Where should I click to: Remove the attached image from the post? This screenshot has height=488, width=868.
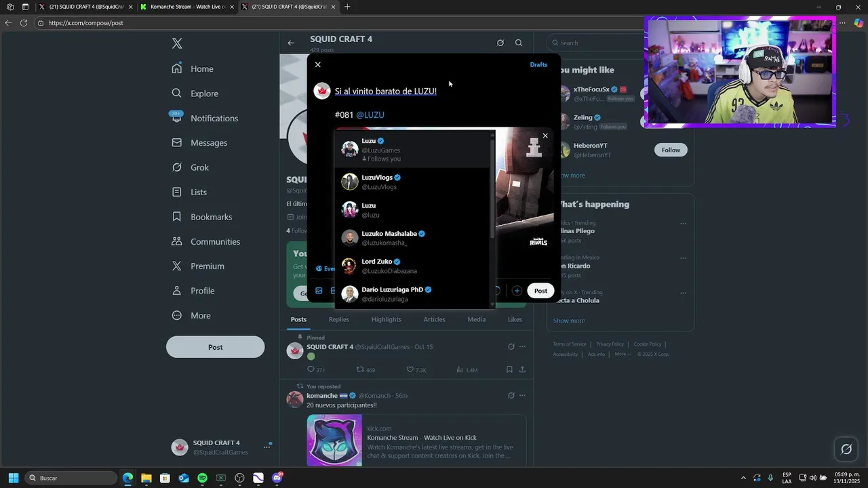pos(545,136)
